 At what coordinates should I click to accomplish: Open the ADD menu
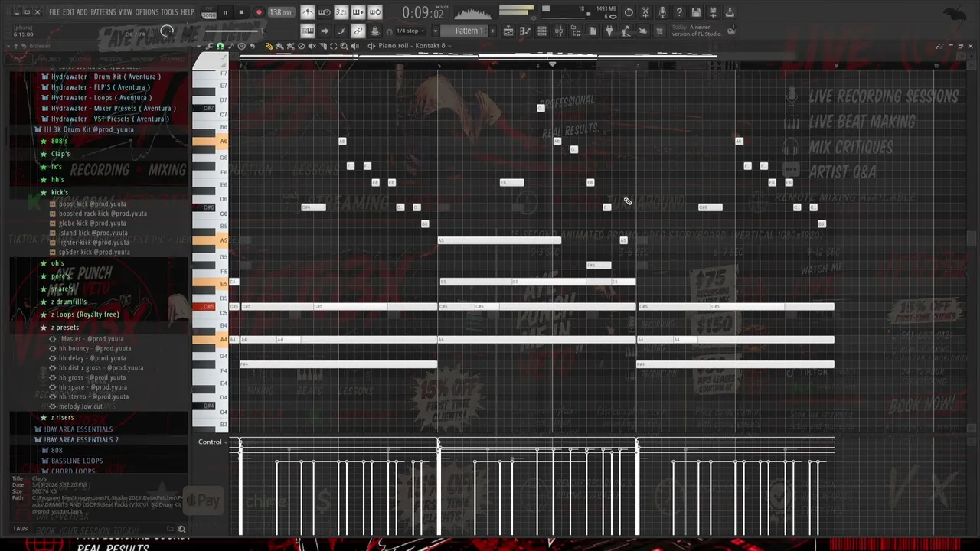click(82, 12)
